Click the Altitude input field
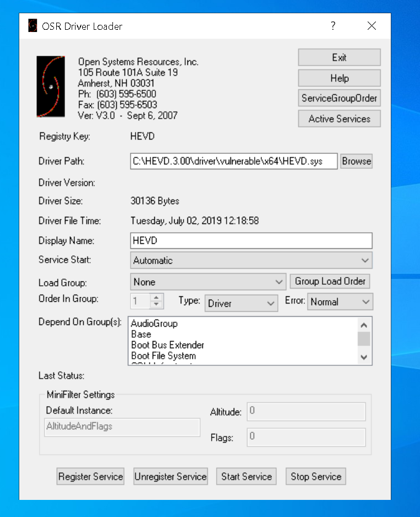Viewport: 420px width, 517px height. (306, 411)
